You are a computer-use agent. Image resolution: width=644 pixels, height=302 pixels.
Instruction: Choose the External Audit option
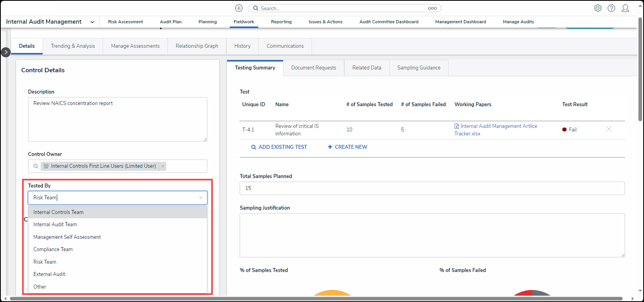tap(49, 274)
